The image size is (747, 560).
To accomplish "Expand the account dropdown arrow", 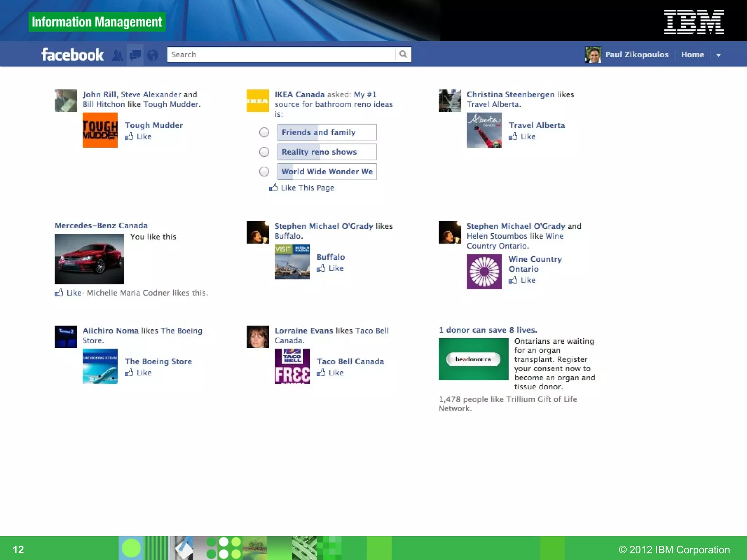I will click(719, 55).
